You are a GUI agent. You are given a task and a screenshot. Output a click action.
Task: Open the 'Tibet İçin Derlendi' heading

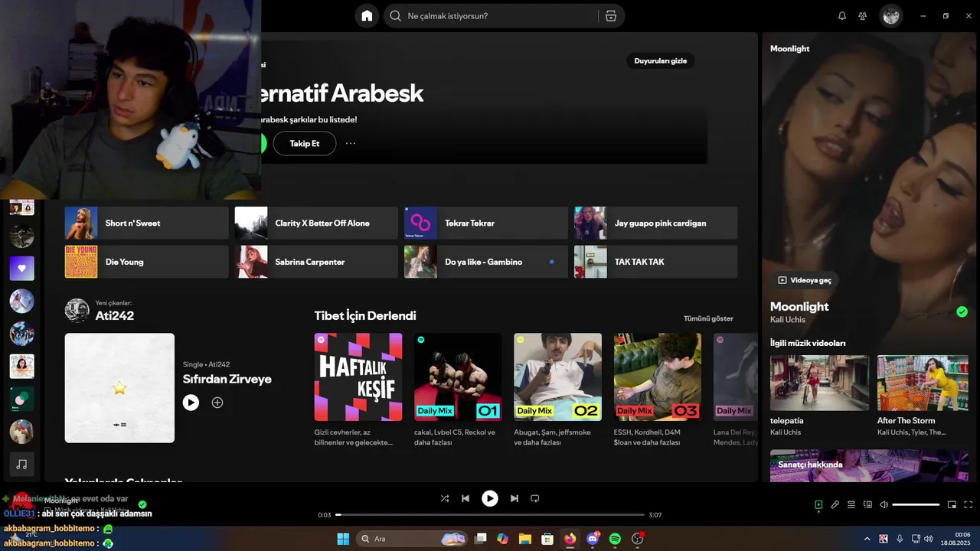click(x=365, y=315)
